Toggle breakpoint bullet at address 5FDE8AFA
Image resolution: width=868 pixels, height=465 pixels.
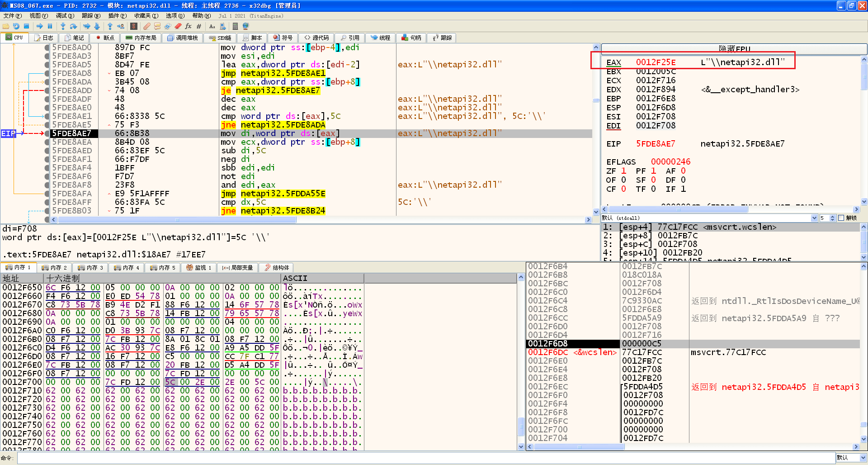tap(47, 194)
